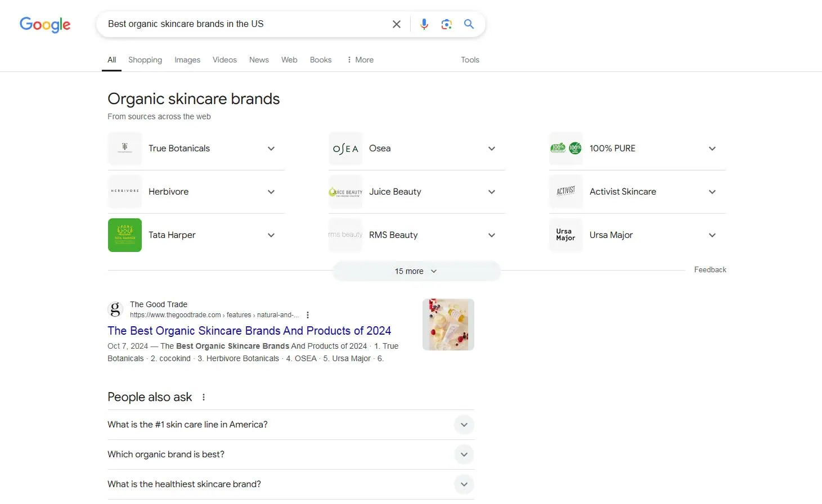Select the All results tab

112,60
